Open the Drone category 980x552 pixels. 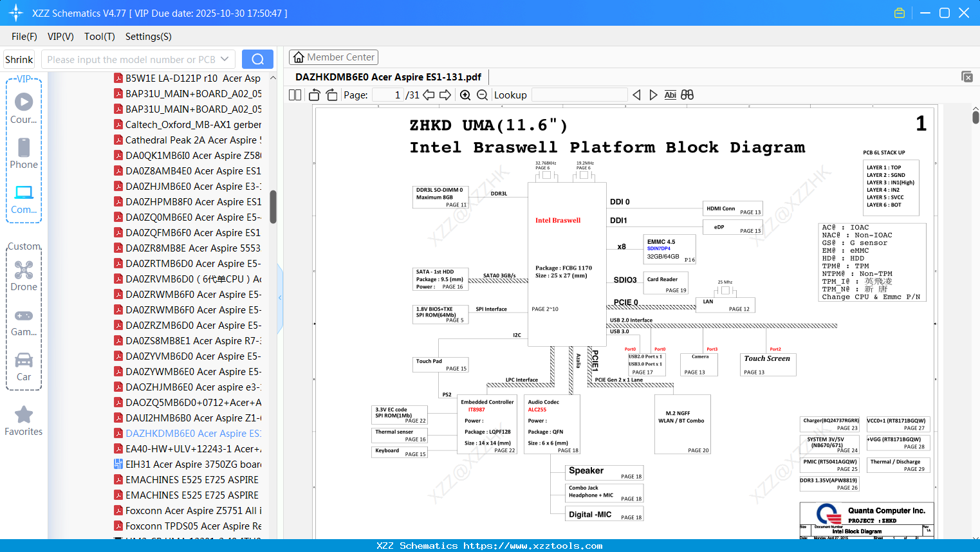24,275
